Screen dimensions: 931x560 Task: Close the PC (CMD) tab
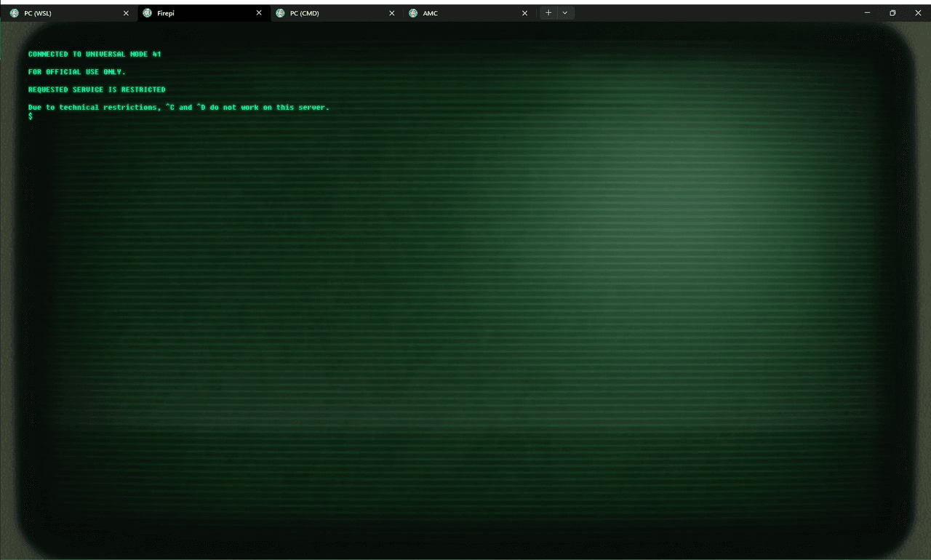click(x=392, y=13)
